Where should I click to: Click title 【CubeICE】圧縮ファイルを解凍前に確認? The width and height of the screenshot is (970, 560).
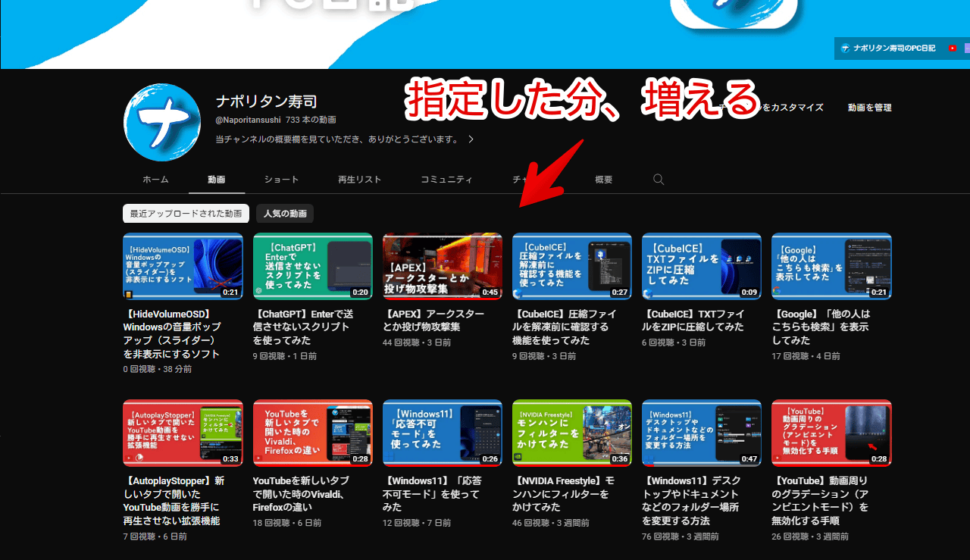(565, 327)
